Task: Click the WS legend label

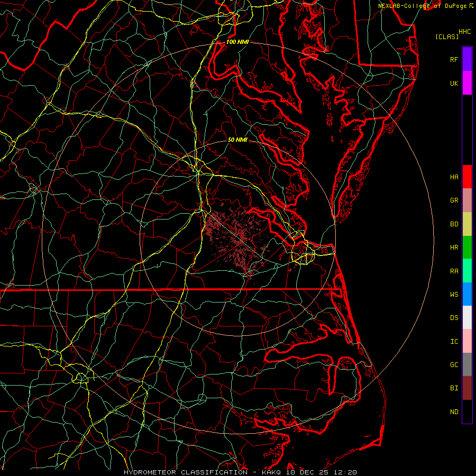Action: point(454,295)
